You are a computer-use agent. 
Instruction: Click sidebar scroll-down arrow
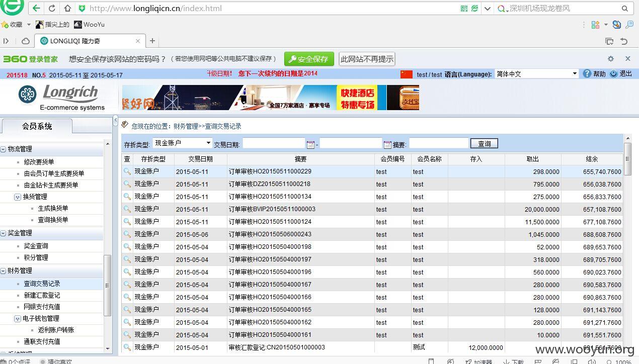107,348
